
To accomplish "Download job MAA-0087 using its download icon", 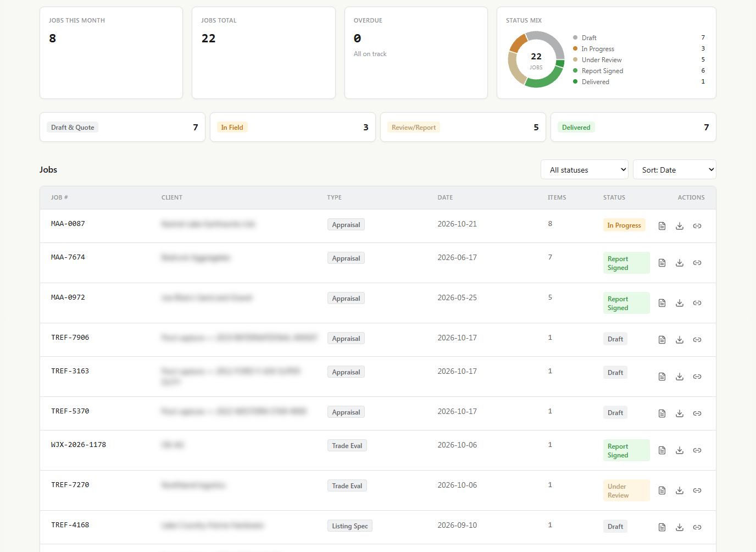I will coord(680,226).
